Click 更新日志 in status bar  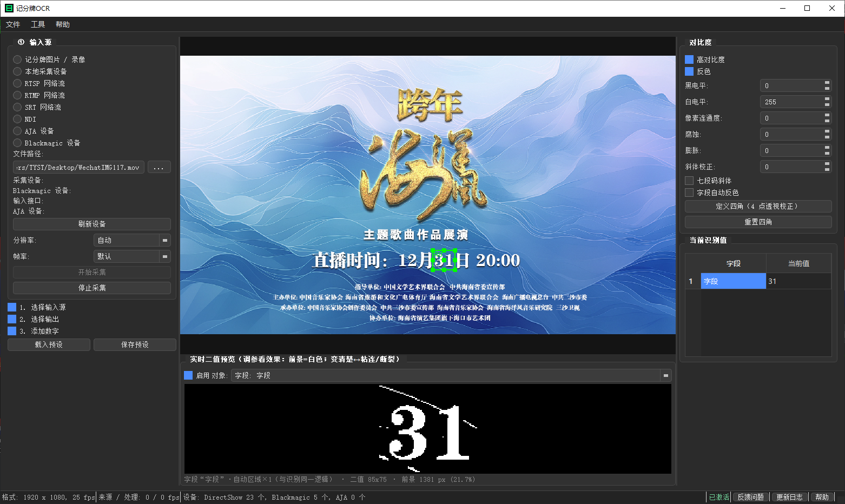789,497
